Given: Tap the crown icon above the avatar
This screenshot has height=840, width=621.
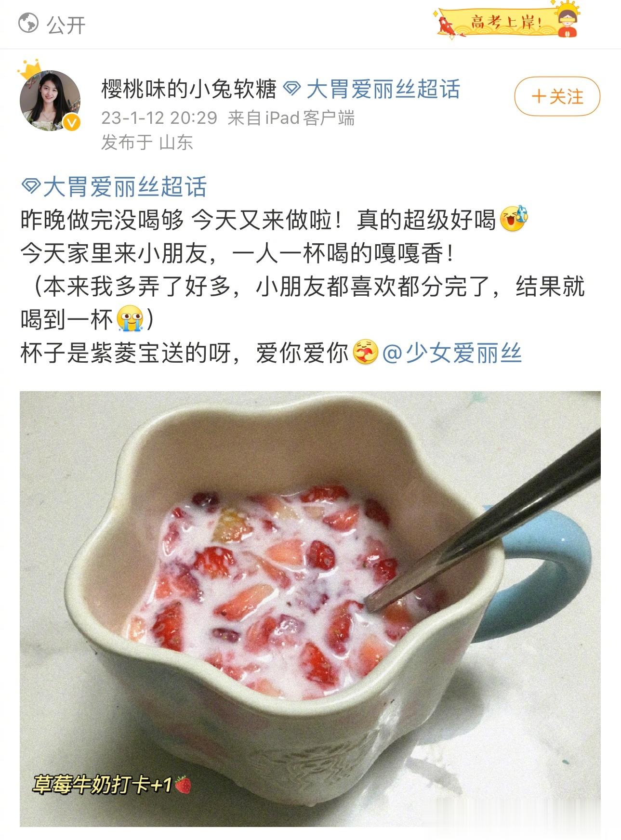Looking at the screenshot, I should click(31, 70).
